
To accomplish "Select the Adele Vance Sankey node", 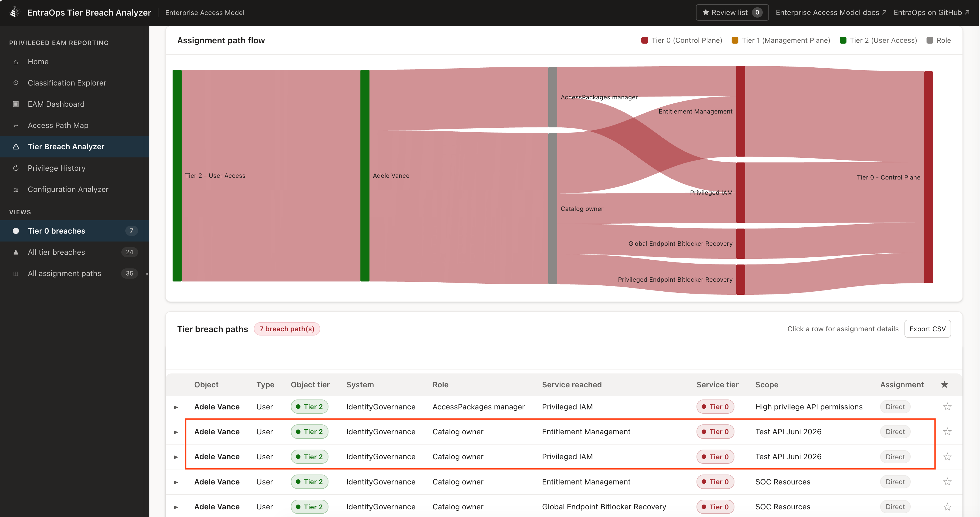I will [x=365, y=176].
